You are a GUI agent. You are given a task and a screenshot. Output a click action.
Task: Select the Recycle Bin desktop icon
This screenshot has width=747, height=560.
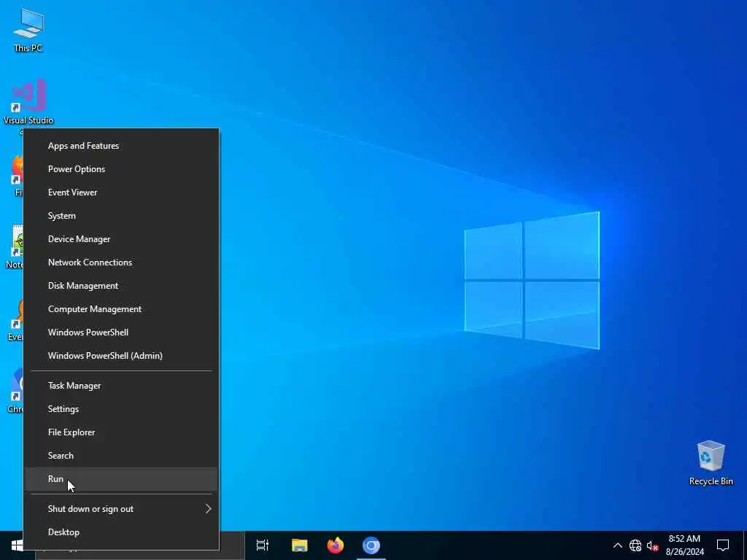click(711, 463)
